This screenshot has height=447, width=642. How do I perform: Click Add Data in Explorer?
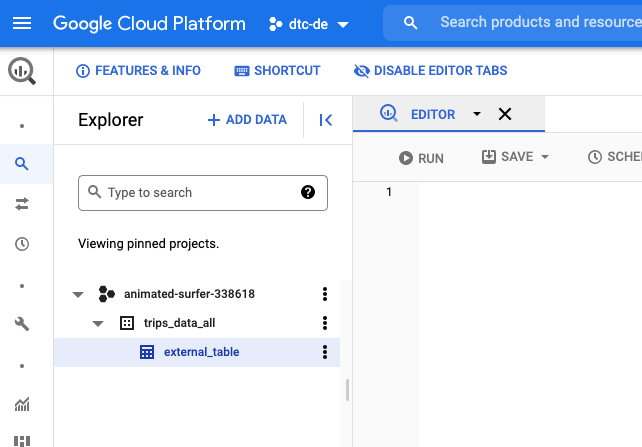(247, 120)
